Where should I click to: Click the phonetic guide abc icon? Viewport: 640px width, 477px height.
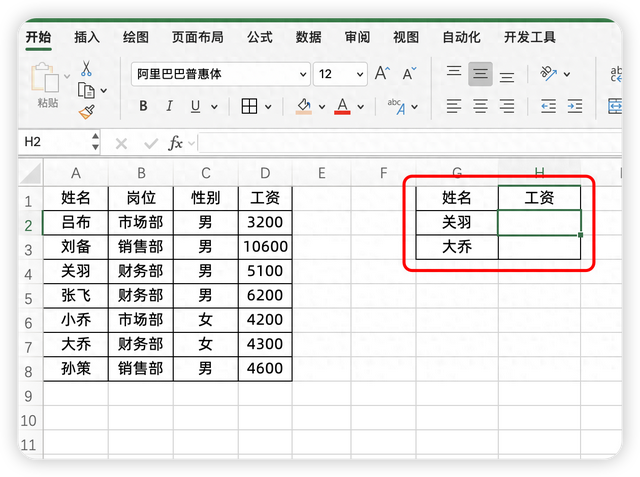click(x=397, y=106)
